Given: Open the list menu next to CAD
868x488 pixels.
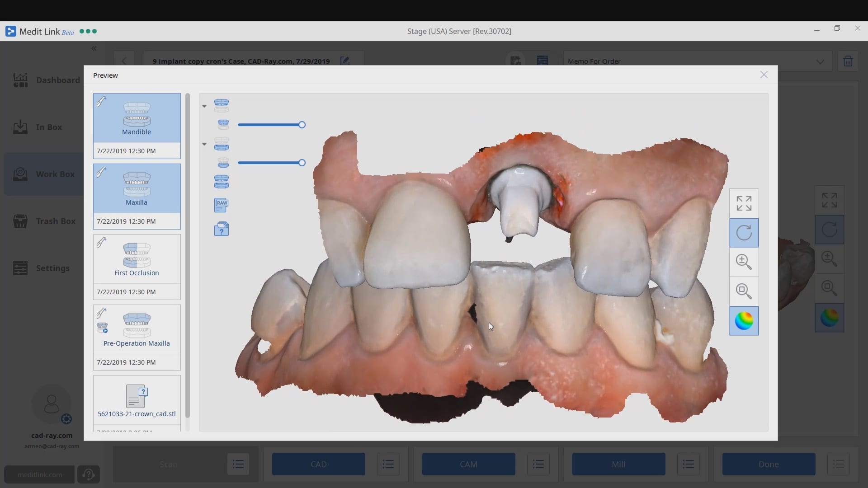Looking at the screenshot, I should [x=388, y=464].
